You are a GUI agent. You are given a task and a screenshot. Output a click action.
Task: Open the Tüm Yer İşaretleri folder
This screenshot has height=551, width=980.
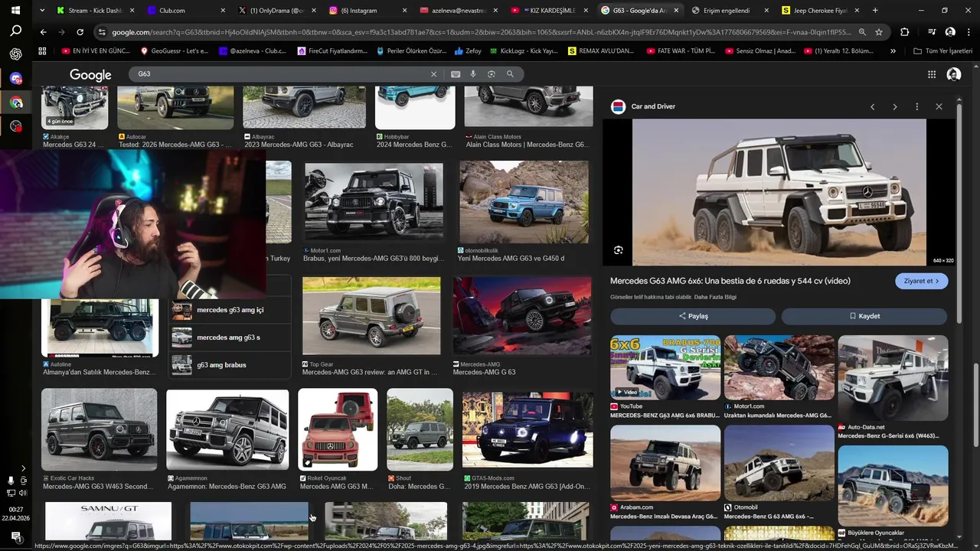coord(942,51)
